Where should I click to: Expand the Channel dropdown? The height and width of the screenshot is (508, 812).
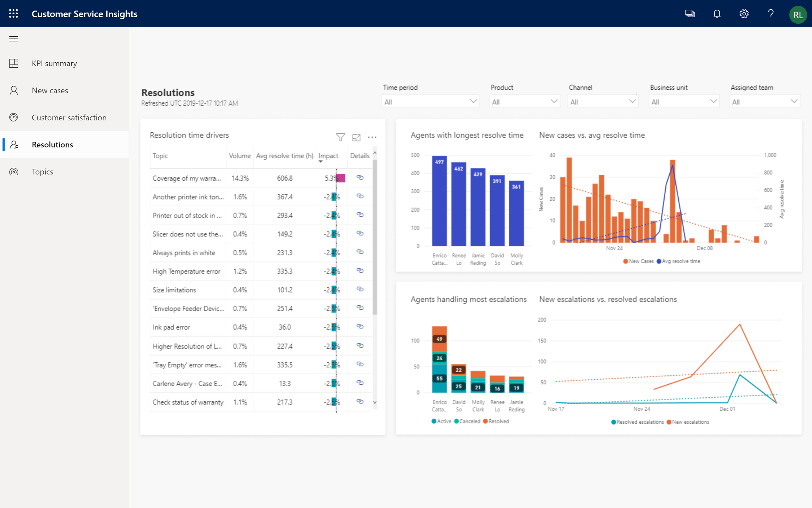point(603,102)
